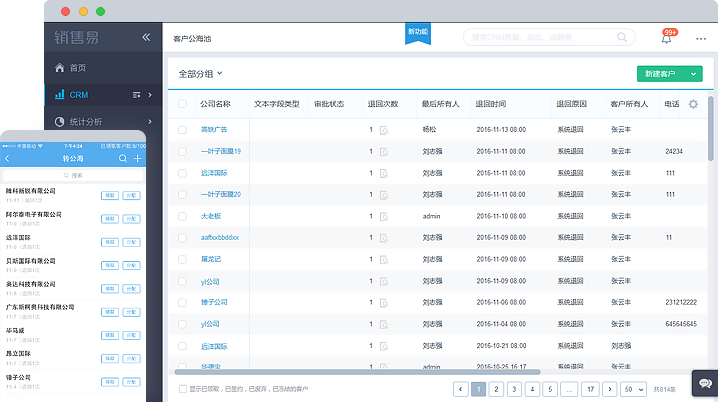View return details icon for 黑龙记

point(384,260)
